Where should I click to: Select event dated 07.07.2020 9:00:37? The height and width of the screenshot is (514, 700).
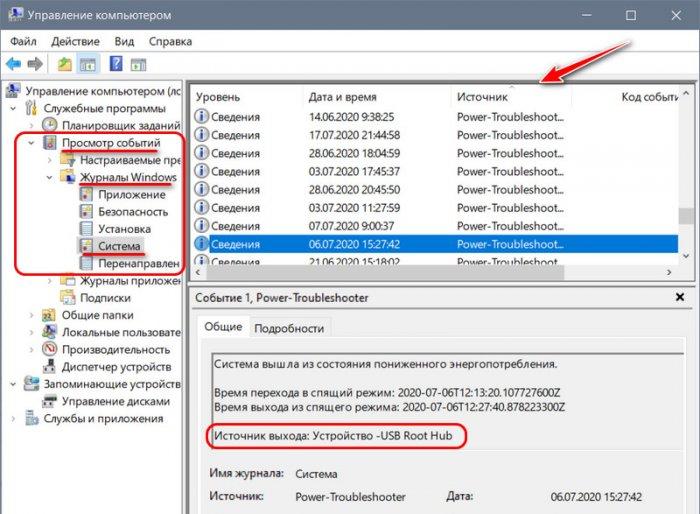pyautogui.click(x=436, y=226)
